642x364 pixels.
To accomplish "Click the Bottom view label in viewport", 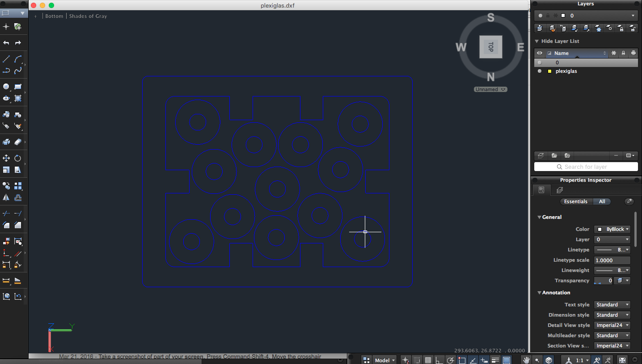I will point(54,16).
